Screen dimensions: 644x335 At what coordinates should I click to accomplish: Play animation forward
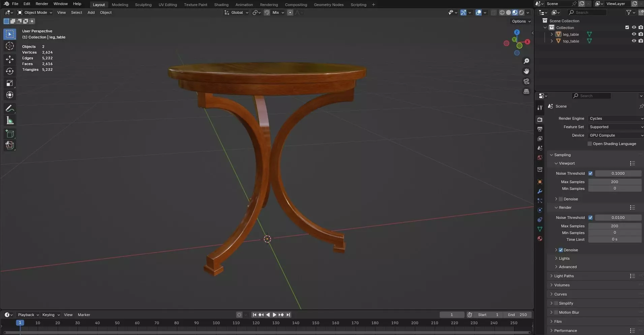coord(274,315)
